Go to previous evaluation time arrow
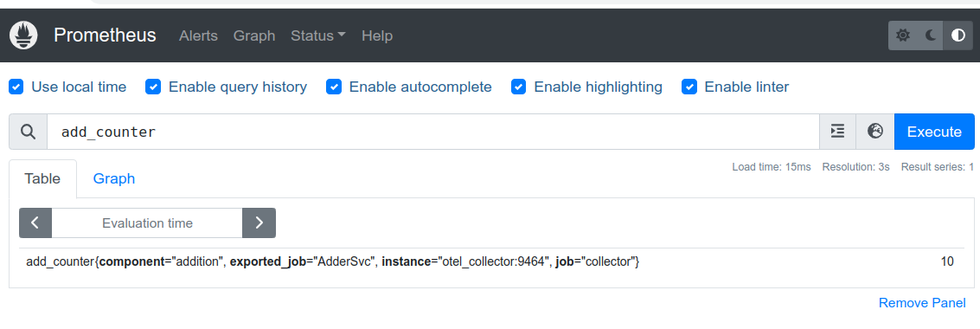Viewport: 980px width, 329px height. 35,223
